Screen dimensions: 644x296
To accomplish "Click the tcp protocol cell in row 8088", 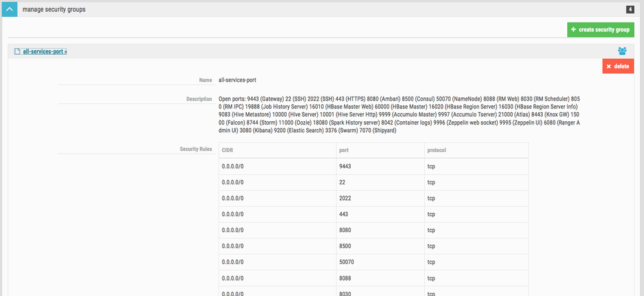I will tap(476, 279).
